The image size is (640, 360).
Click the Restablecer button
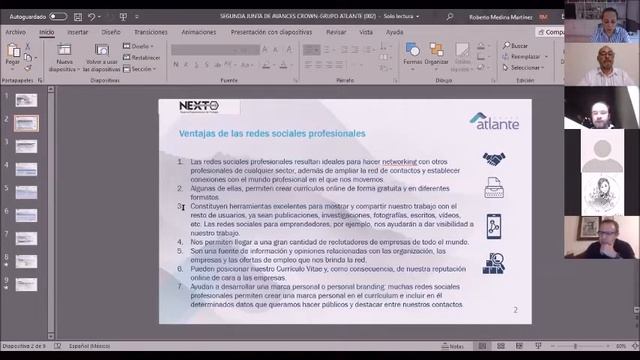click(x=141, y=58)
